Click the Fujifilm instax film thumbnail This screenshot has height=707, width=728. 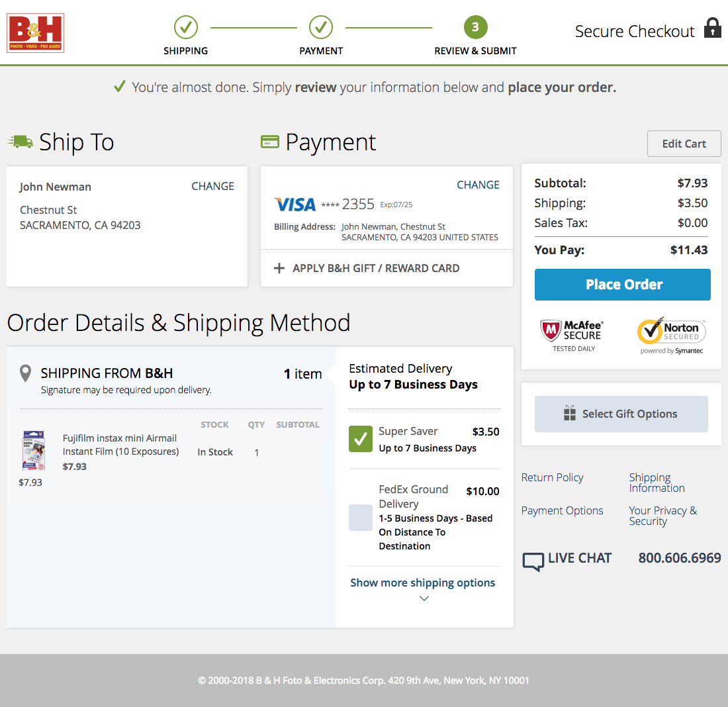click(x=33, y=449)
